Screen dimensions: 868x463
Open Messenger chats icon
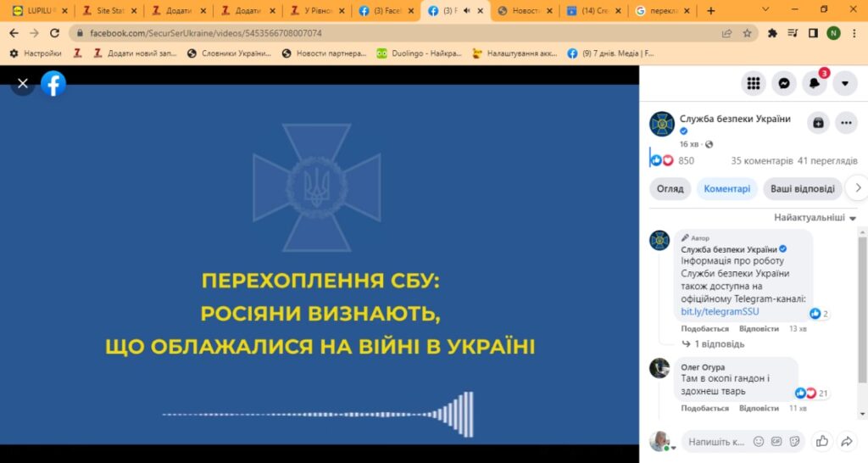(x=784, y=83)
